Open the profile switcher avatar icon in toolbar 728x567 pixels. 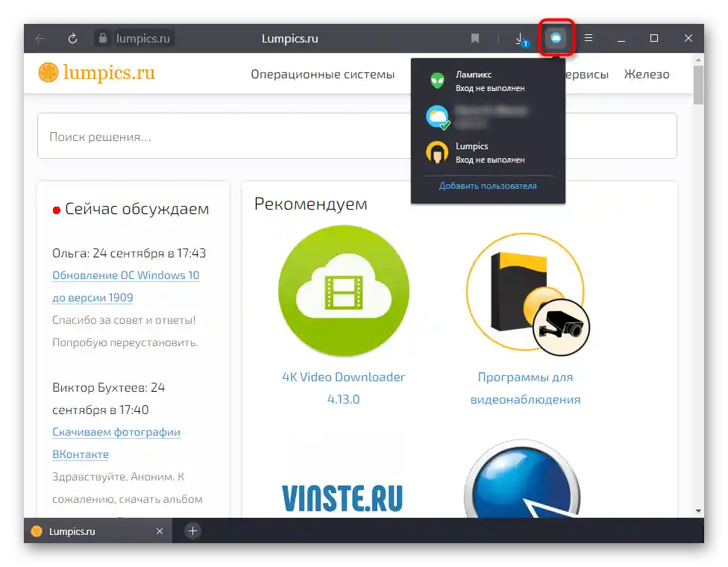tap(556, 38)
